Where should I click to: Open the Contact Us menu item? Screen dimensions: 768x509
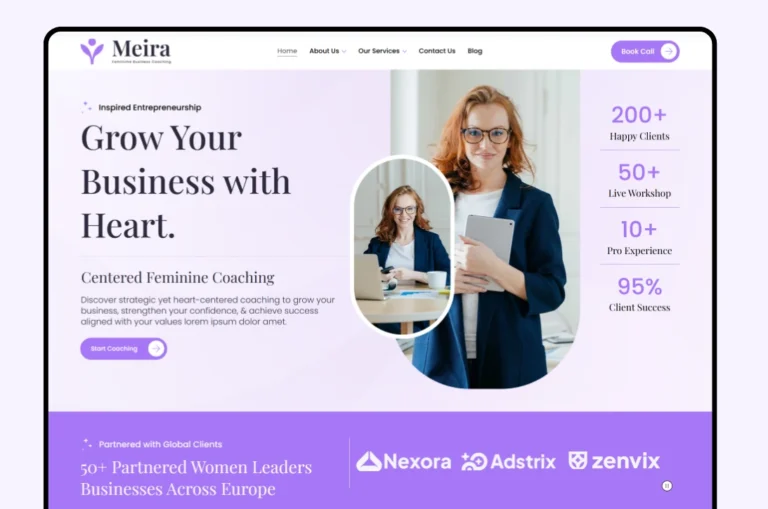point(437,51)
